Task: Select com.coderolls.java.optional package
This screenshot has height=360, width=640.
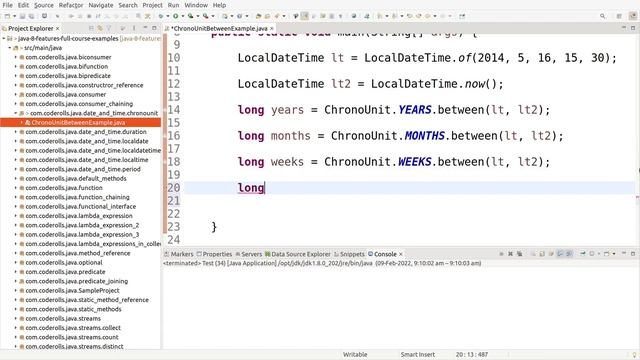Action: 64,262
